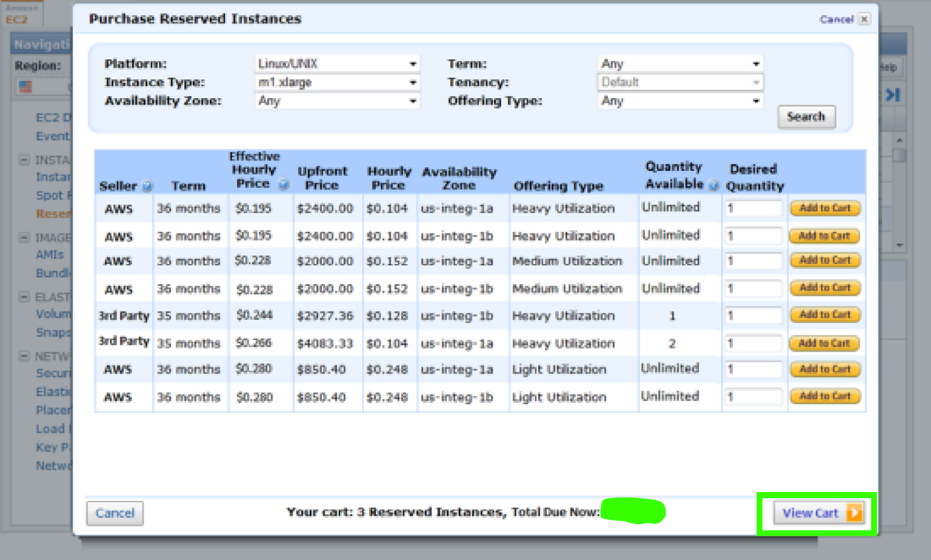Click the last-page arrow icon in background
This screenshot has height=560, width=931.
(x=893, y=95)
